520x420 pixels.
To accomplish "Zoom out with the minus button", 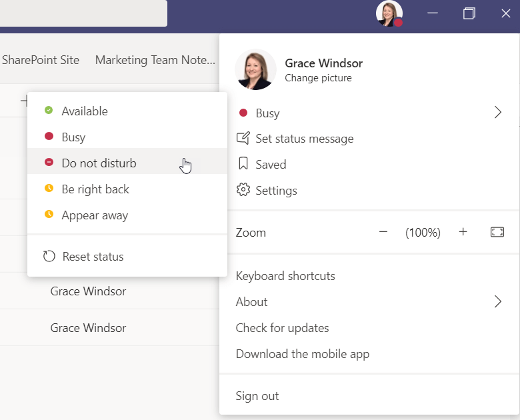I will point(383,232).
